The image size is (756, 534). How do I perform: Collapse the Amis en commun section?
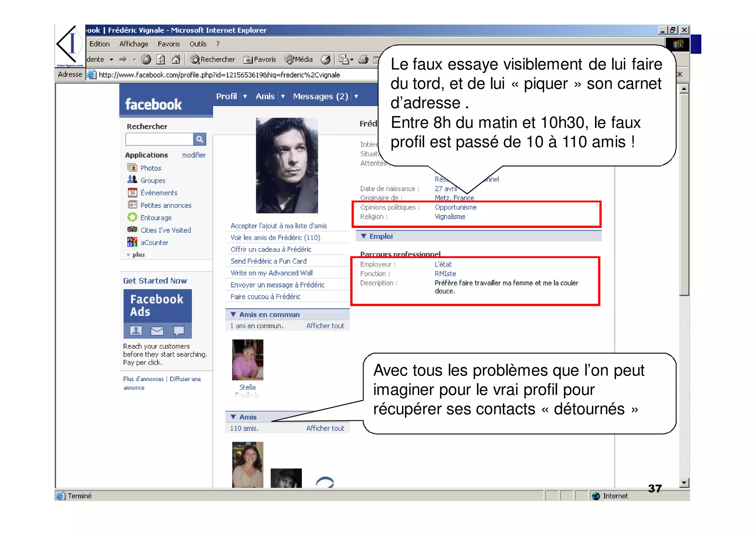[x=233, y=314]
